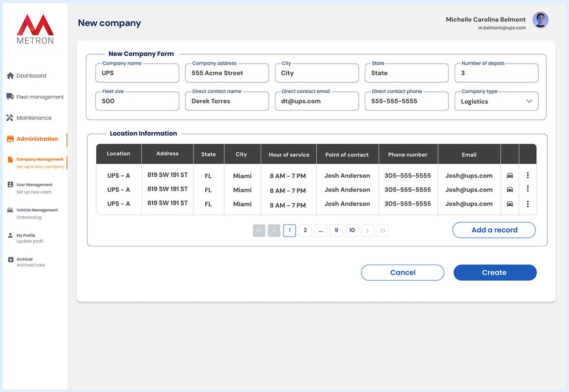Go to page 10 in the pagination
569x392 pixels.
click(352, 230)
